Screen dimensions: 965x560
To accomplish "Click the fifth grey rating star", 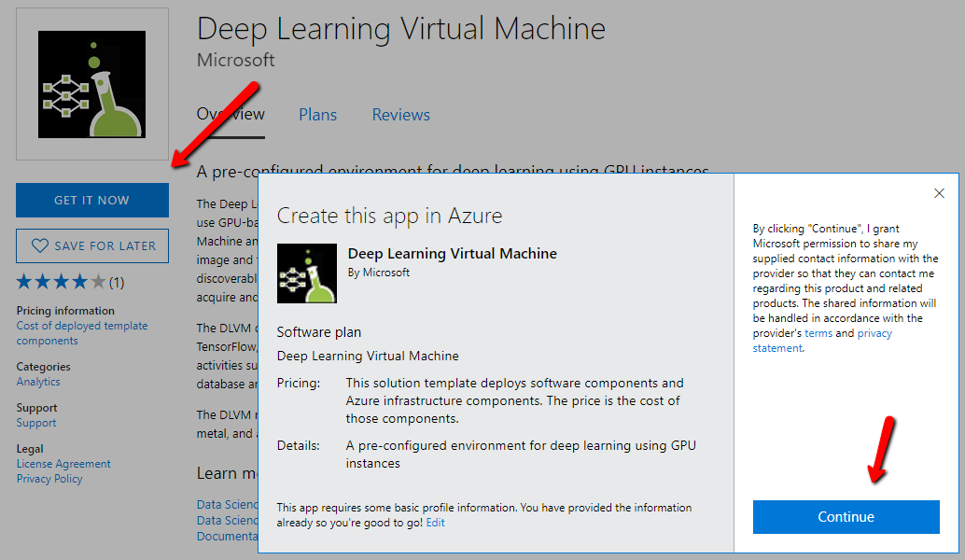I will click(x=99, y=282).
